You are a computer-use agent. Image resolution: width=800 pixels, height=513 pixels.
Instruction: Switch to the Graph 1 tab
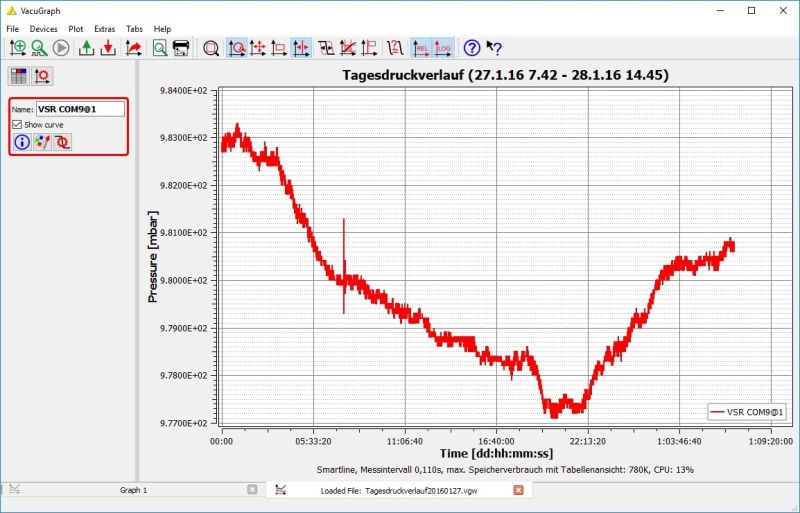pos(133,490)
